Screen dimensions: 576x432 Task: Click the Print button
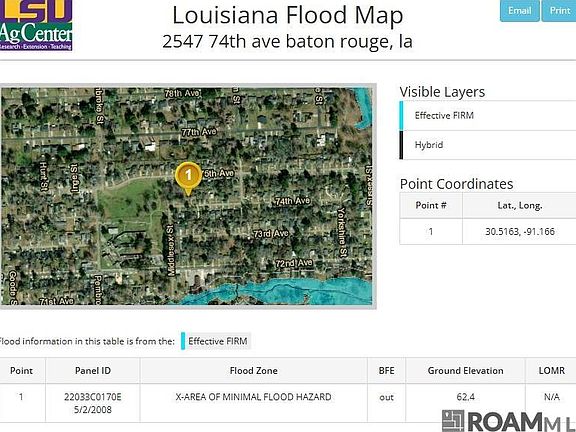pyautogui.click(x=559, y=11)
